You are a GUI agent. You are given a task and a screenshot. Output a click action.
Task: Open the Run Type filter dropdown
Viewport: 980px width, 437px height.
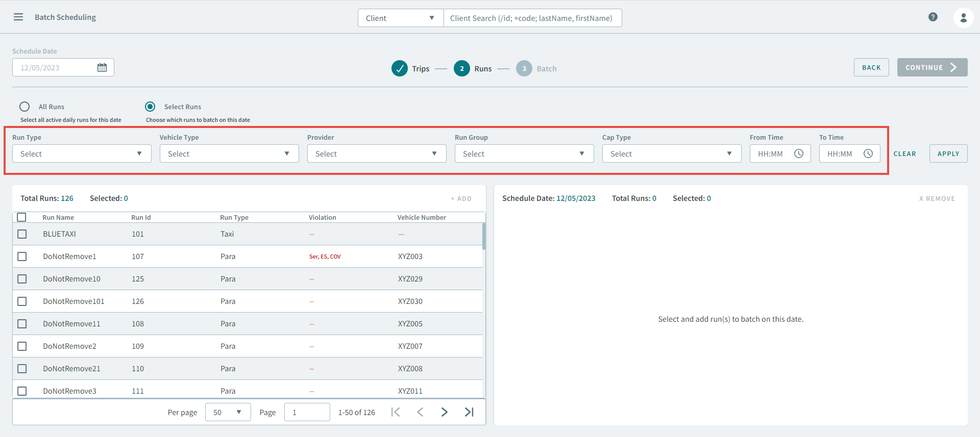[82, 153]
